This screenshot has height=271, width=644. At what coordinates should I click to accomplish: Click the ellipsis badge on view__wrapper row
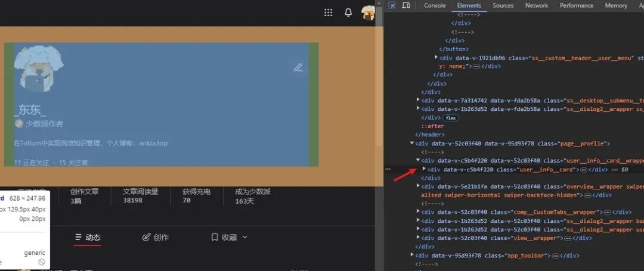coord(568,238)
